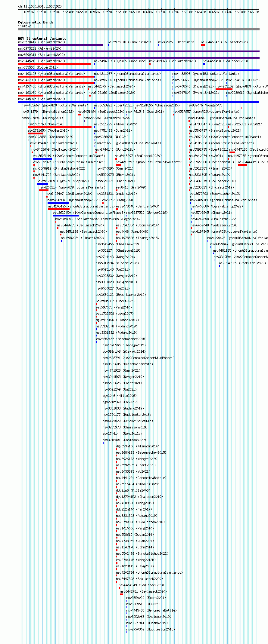Screen dimensions: 268x644
Task: Click nsv6590311 (Sedlazeck2020) label
Action: pyautogui.click(x=42, y=55)
